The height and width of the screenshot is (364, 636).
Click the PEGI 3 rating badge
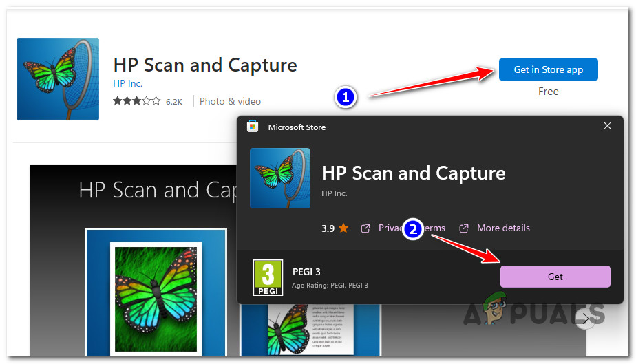tap(268, 278)
